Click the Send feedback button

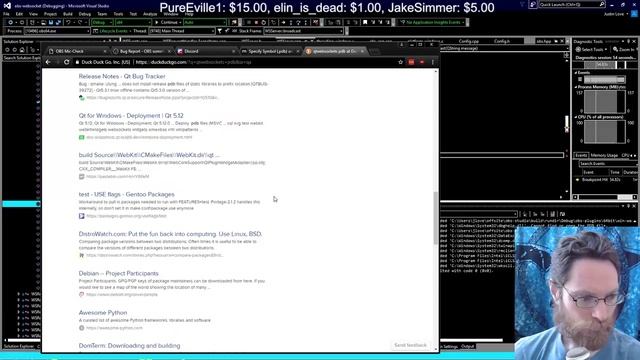point(410,345)
